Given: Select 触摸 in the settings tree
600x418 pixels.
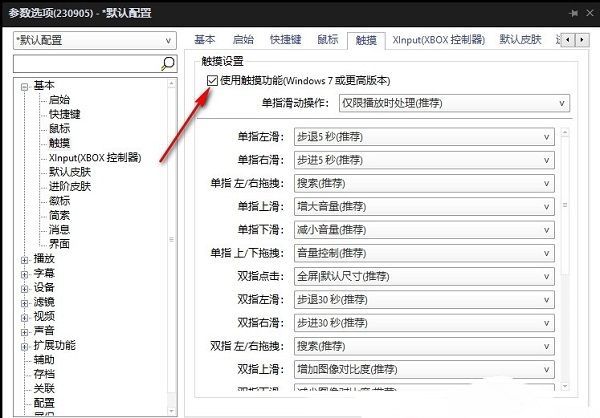Looking at the screenshot, I should 59,143.
